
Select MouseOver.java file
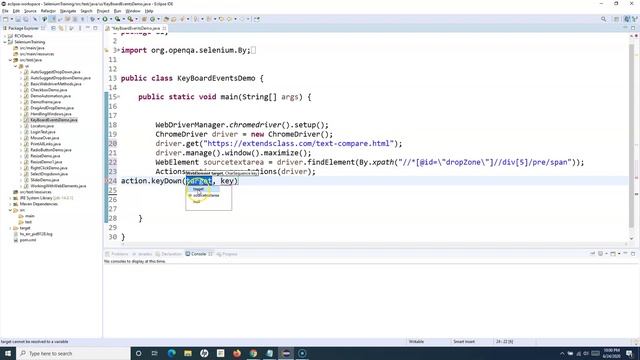coord(44,138)
